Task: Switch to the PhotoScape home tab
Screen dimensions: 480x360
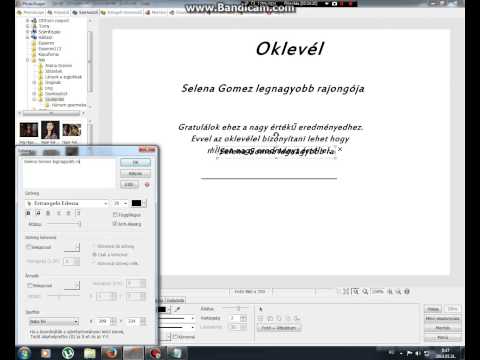Action: click(x=31, y=12)
